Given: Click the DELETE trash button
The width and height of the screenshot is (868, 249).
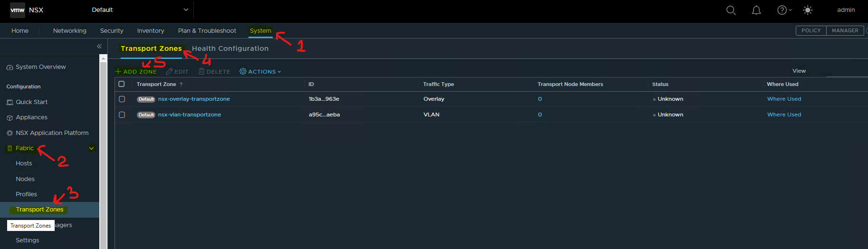Looking at the screenshot, I should tap(214, 72).
